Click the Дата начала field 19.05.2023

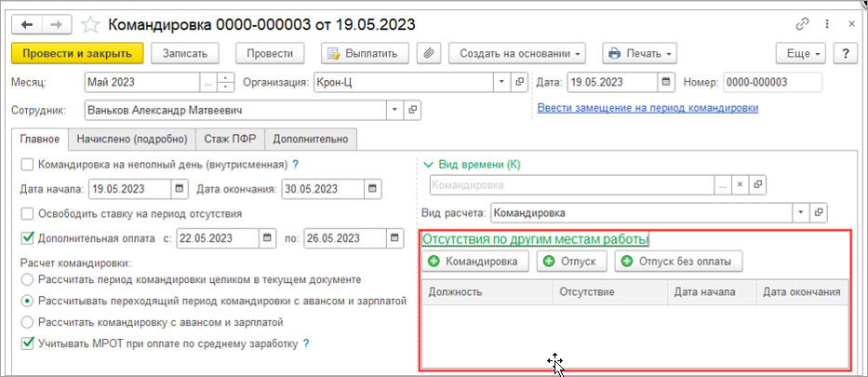[128, 188]
